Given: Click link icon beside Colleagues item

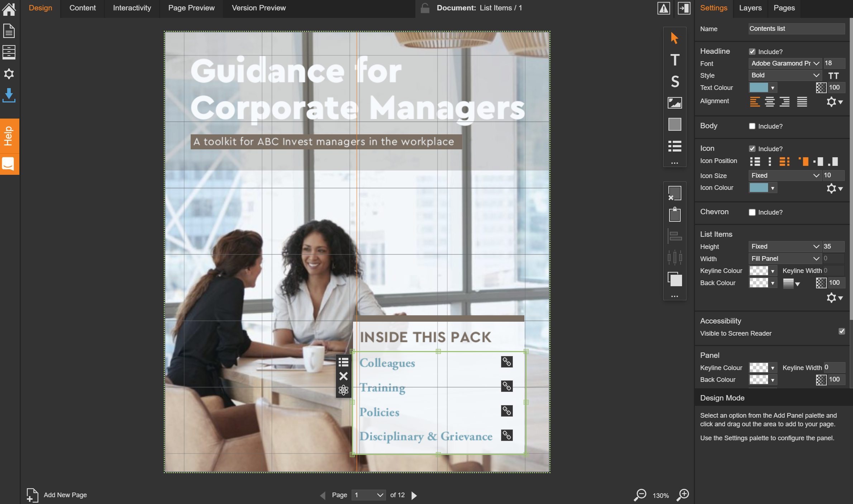Looking at the screenshot, I should pyautogui.click(x=506, y=362).
